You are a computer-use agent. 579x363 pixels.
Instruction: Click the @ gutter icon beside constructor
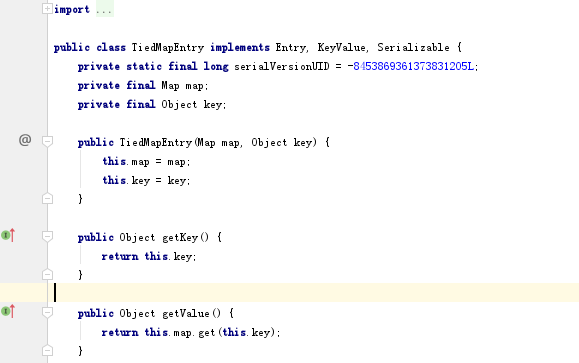[x=25, y=140]
